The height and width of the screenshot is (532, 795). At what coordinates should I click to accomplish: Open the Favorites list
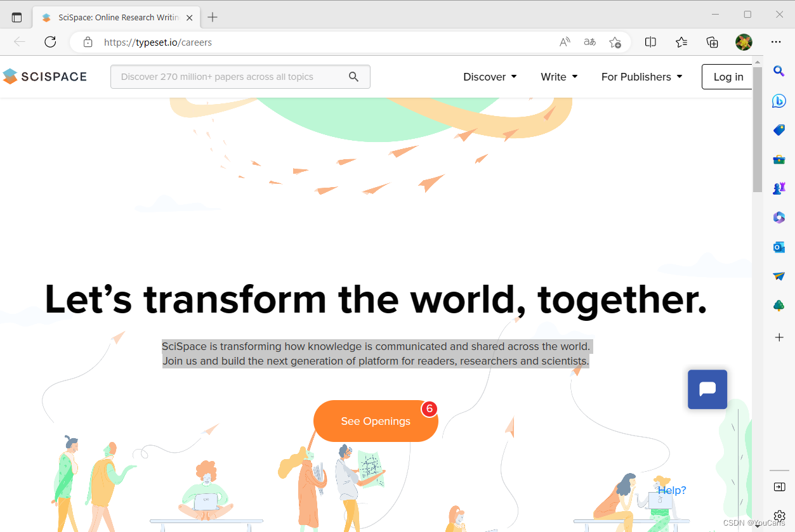681,42
